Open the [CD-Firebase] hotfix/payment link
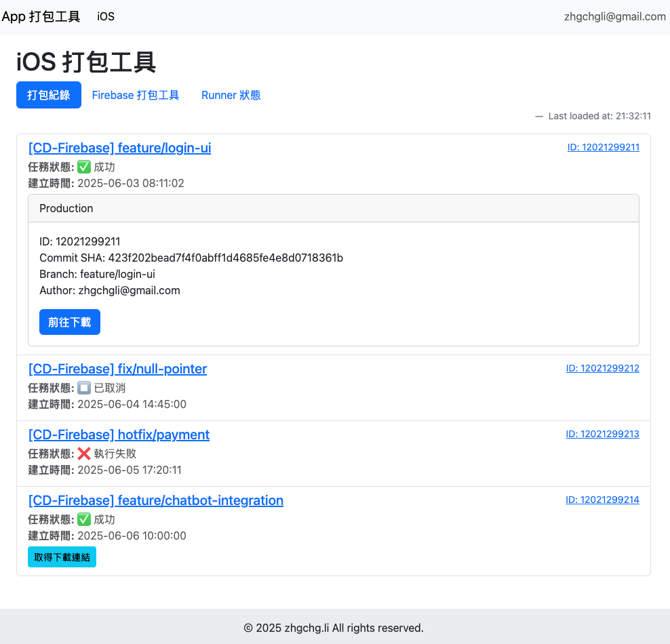 coord(119,435)
